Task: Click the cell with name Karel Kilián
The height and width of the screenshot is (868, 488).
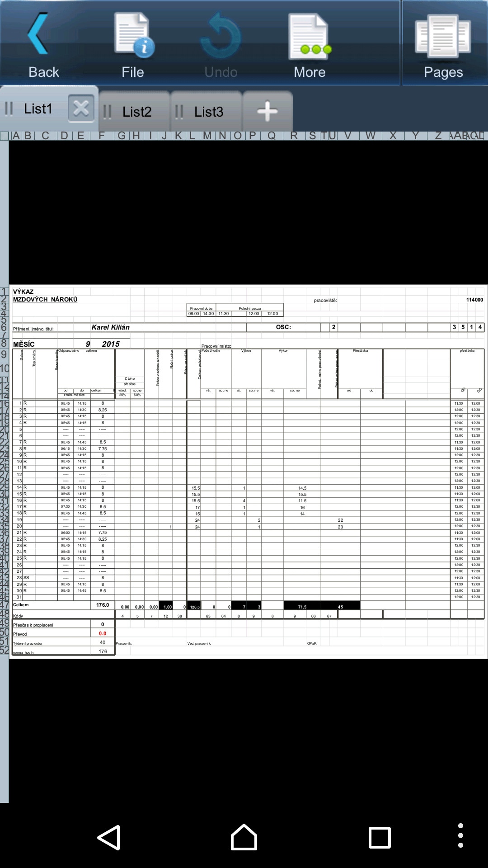Action: click(x=111, y=327)
